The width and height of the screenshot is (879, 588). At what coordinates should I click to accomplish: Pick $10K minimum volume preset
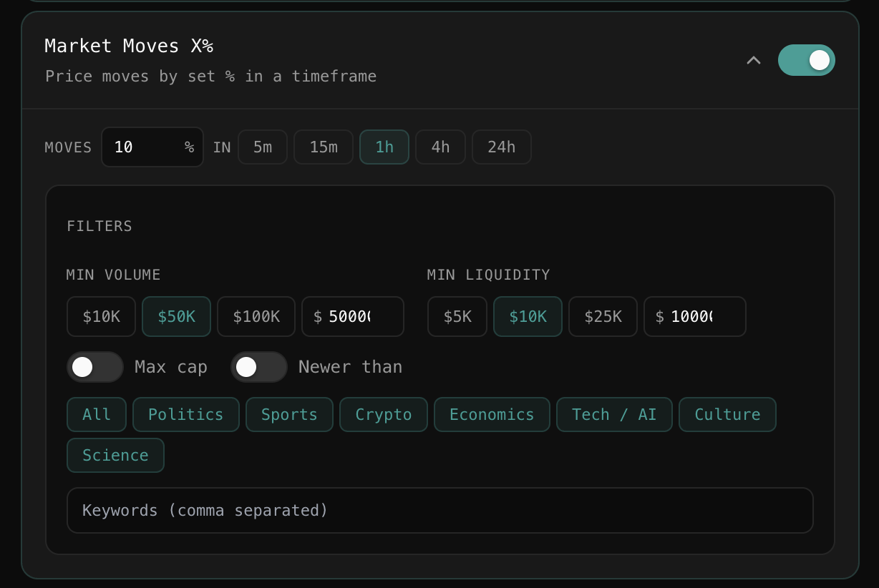tap(101, 316)
